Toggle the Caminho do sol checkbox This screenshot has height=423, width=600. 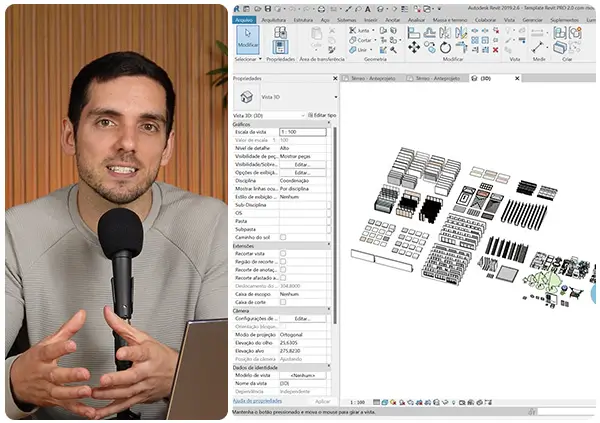coord(283,236)
